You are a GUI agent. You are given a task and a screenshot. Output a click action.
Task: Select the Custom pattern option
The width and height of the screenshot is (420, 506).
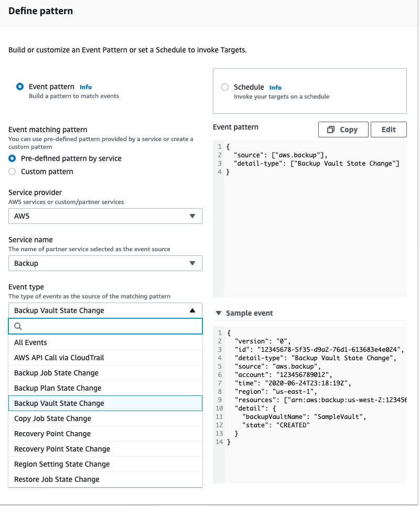click(12, 171)
